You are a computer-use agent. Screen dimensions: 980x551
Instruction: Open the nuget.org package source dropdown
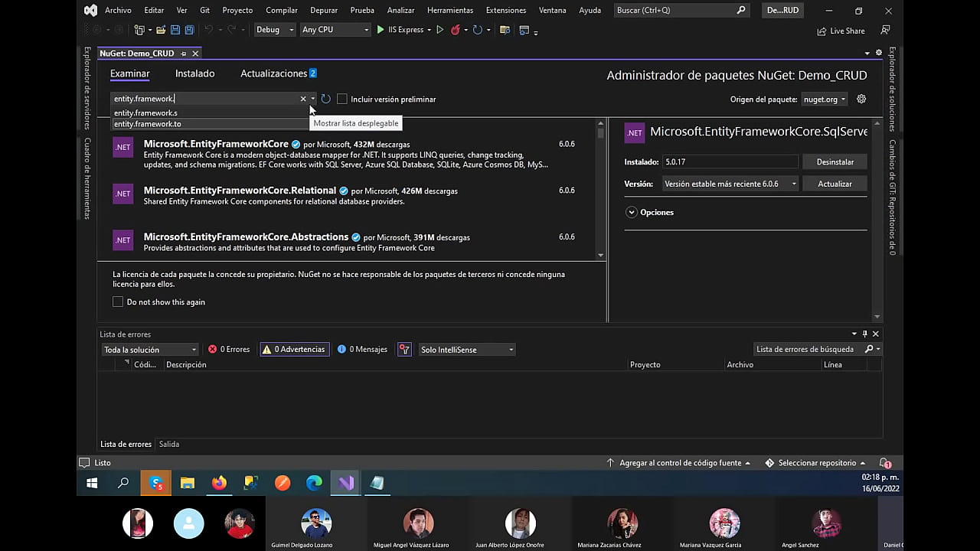[x=824, y=99]
